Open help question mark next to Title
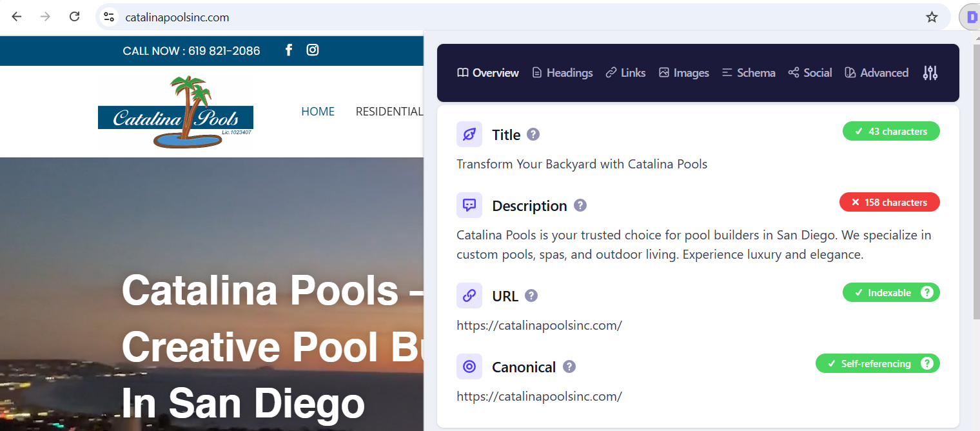Image resolution: width=980 pixels, height=431 pixels. point(533,135)
